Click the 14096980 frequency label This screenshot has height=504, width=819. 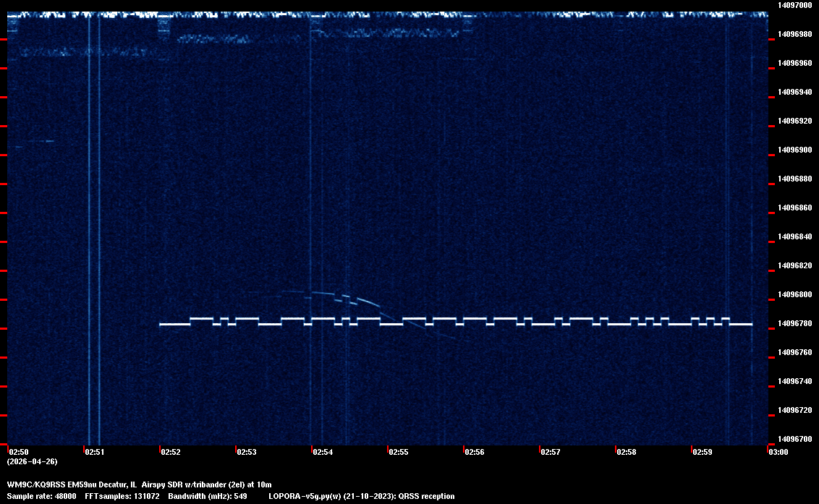(795, 35)
